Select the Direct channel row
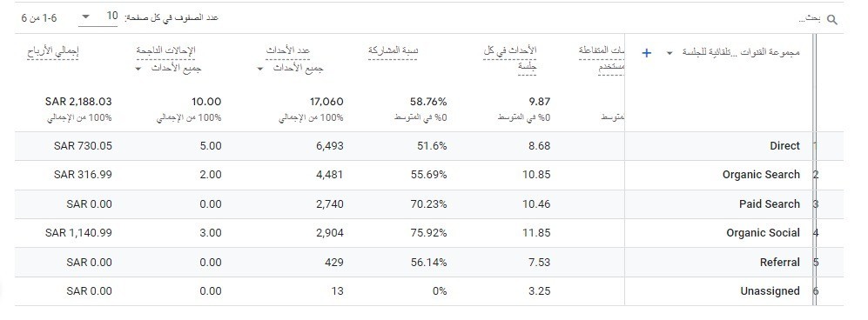 point(429,146)
